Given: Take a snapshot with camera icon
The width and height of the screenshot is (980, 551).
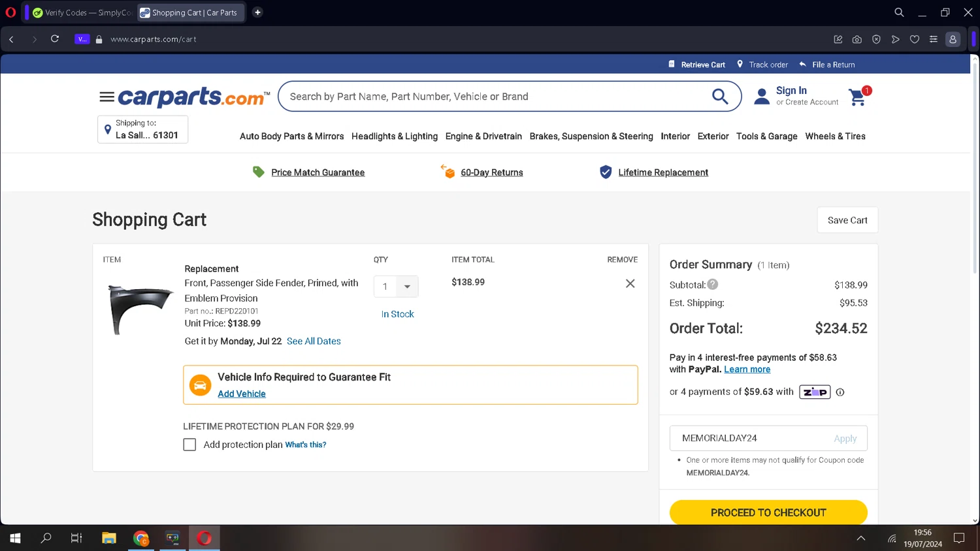Looking at the screenshot, I should (857, 39).
